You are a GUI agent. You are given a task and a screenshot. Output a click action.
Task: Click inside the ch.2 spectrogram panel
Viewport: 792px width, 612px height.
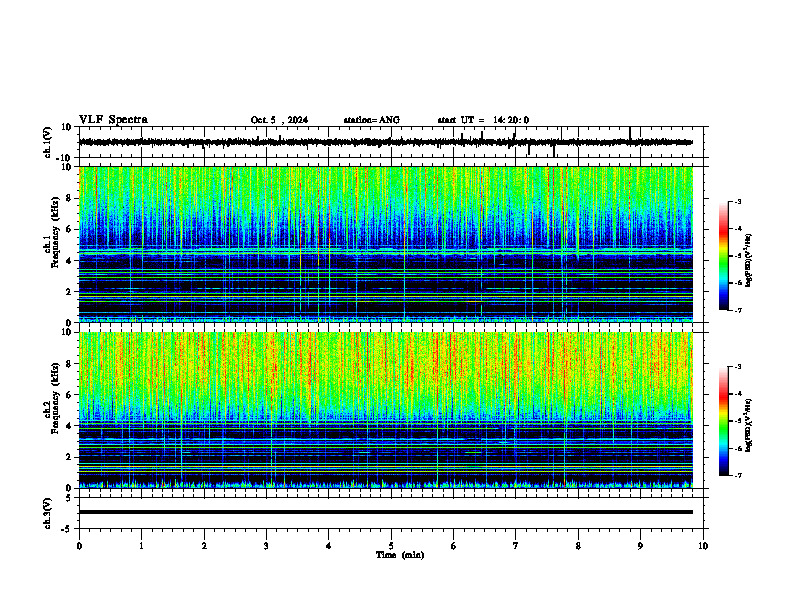[385, 410]
